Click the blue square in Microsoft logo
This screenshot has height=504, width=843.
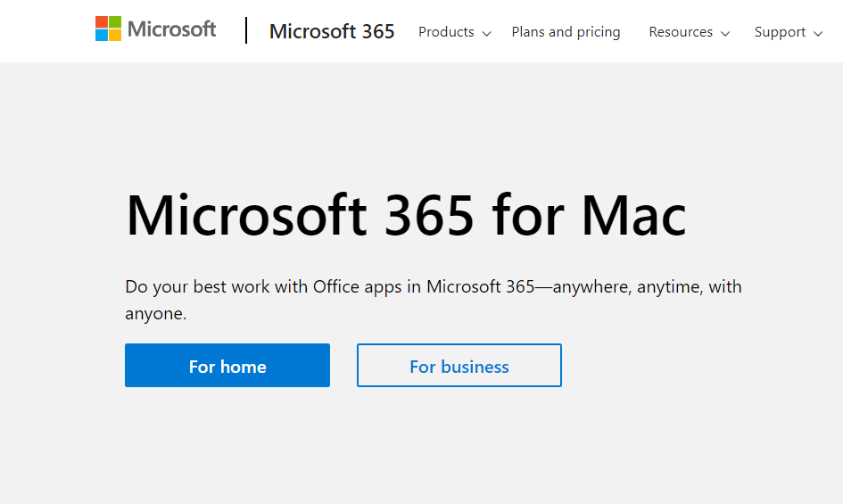(x=102, y=36)
